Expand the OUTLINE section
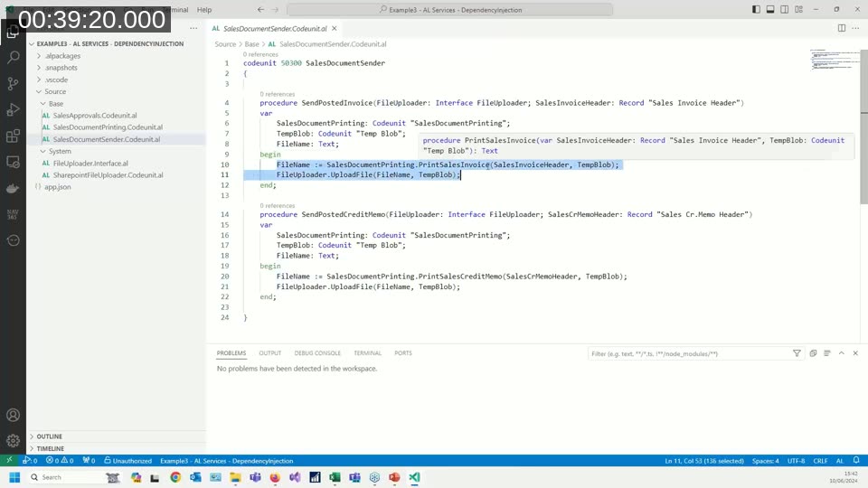The image size is (868, 488). [49, 436]
